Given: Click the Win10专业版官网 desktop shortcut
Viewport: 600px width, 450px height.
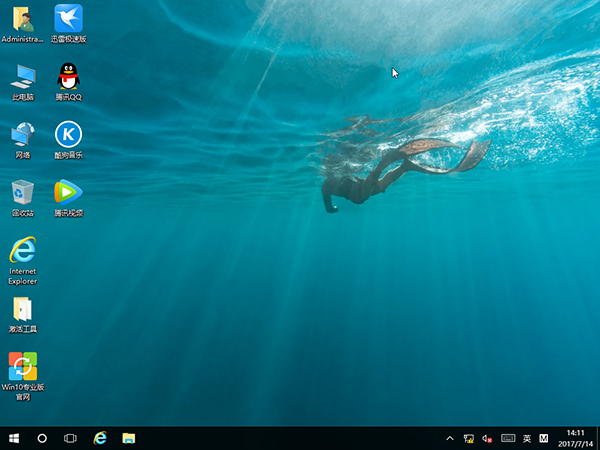Looking at the screenshot, I should (x=22, y=366).
